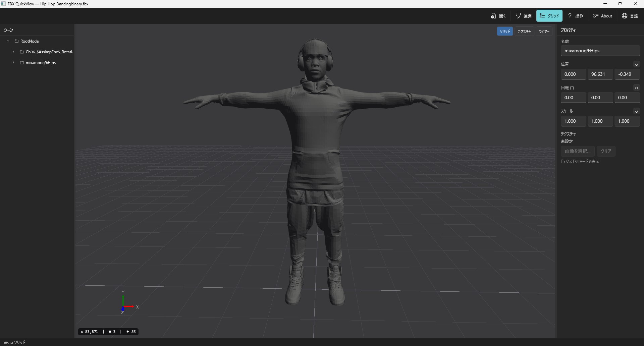Image resolution: width=644 pixels, height=346 pixels.
Task: Minimize the FBX QuickView window
Action: pos(605,4)
